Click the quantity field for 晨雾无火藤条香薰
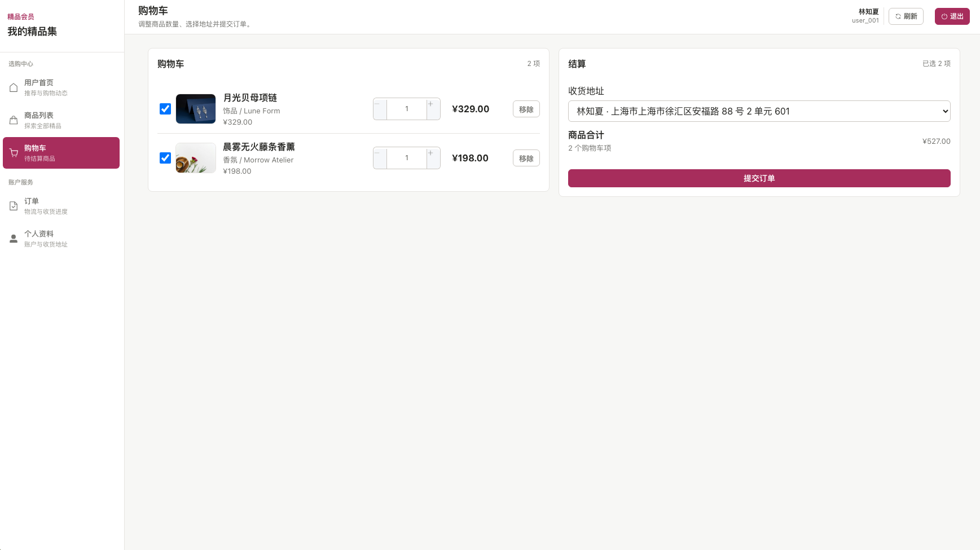The image size is (980, 550). coord(407,158)
